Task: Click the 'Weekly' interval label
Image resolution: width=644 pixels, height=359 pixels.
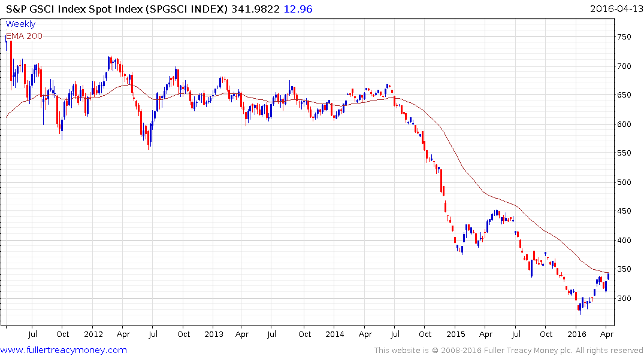Action: pyautogui.click(x=20, y=24)
